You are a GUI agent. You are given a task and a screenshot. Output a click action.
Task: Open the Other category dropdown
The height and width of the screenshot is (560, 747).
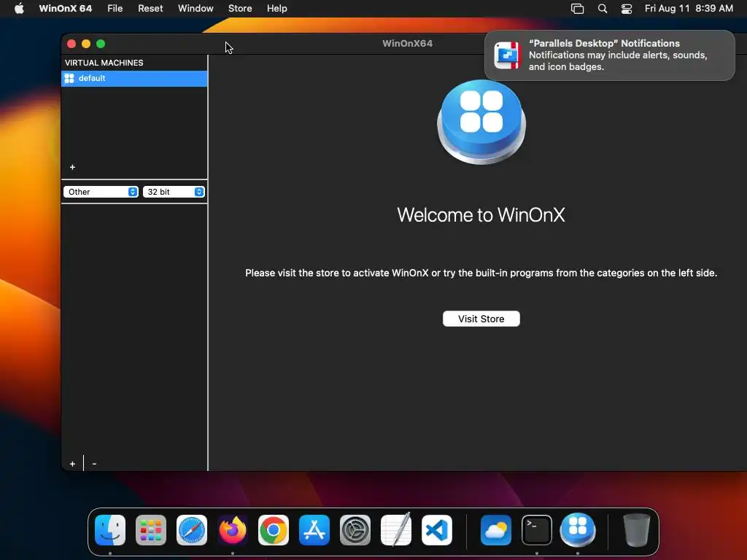(x=101, y=192)
